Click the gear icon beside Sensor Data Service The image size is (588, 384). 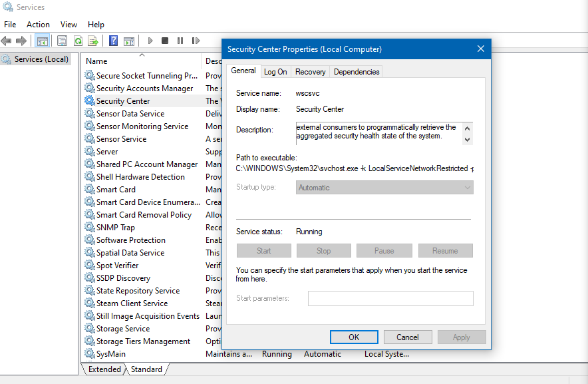[90, 113]
